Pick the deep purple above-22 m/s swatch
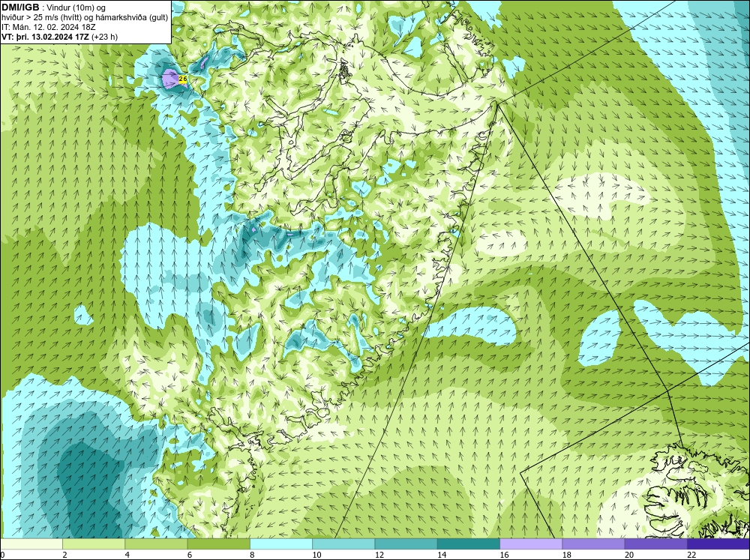The height and width of the screenshot is (560, 750). tap(718, 544)
